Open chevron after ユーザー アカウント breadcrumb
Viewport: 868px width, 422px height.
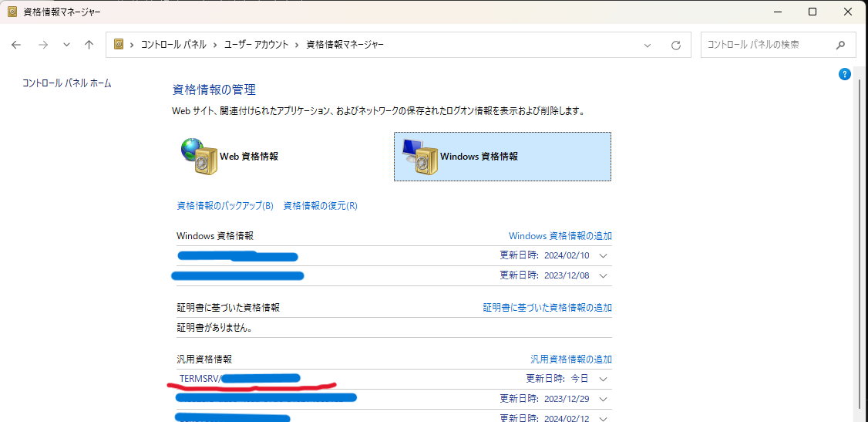point(298,45)
